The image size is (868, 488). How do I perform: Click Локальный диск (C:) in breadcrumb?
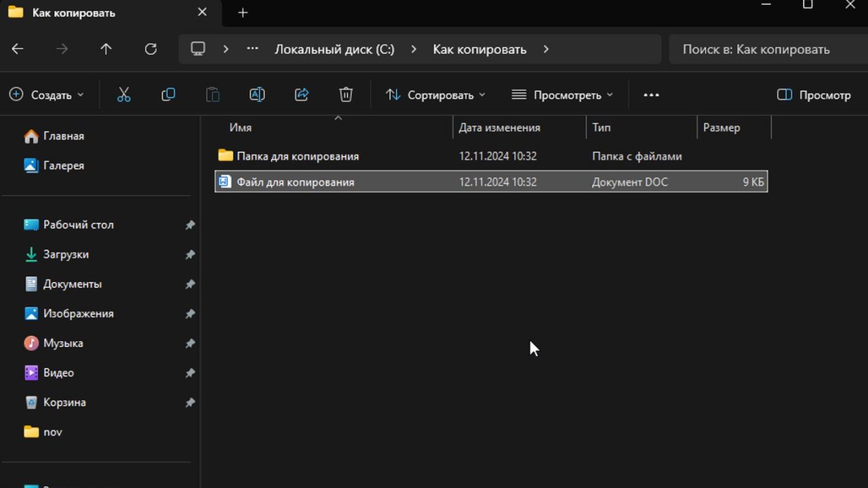click(x=334, y=49)
